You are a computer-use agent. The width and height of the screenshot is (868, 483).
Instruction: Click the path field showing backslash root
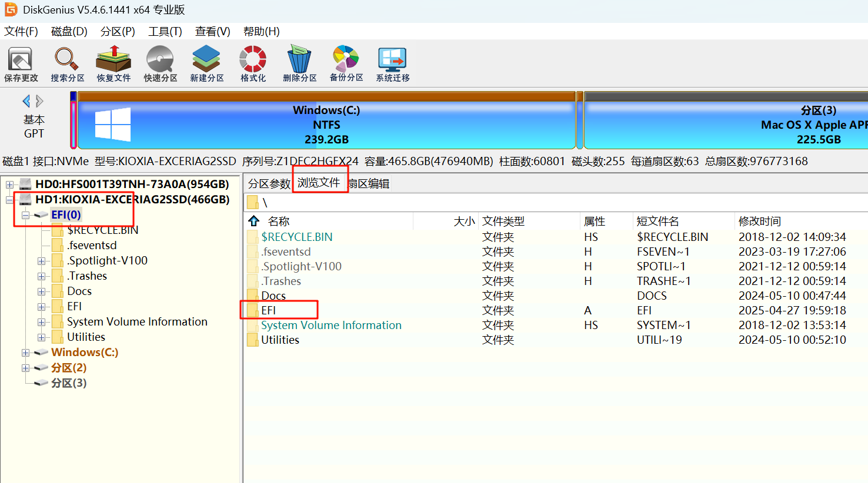pyautogui.click(x=556, y=202)
